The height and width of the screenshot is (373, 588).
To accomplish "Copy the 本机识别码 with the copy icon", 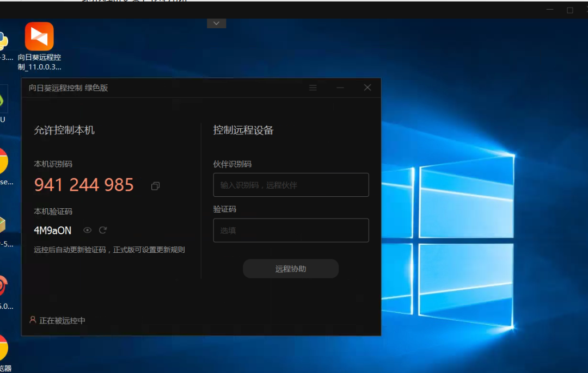I will pos(155,186).
